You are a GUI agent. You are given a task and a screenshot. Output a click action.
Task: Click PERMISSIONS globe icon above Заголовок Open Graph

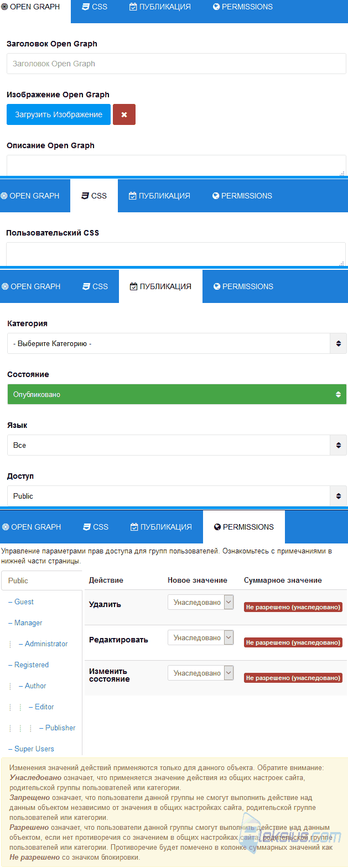(216, 7)
